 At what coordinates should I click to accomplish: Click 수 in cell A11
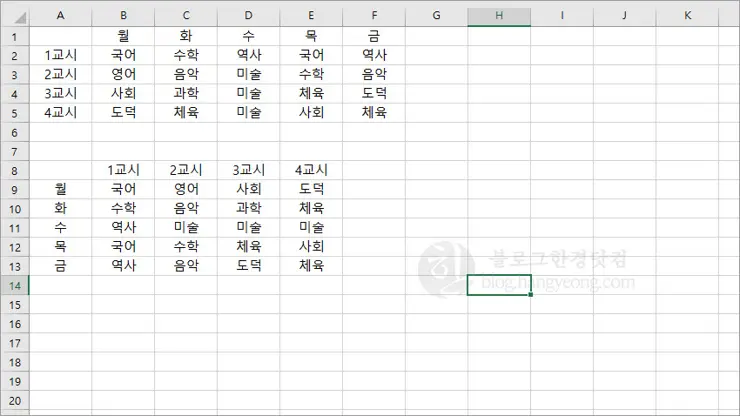point(60,228)
